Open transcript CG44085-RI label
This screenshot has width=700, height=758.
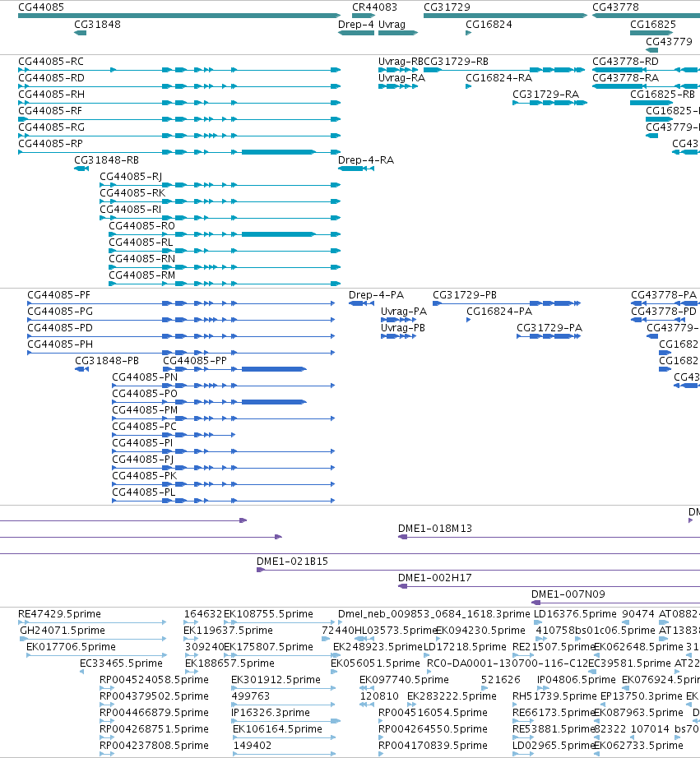(130, 210)
